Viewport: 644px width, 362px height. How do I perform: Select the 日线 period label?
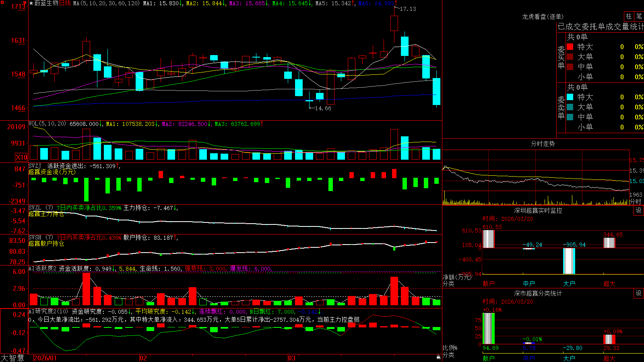click(x=65, y=3)
